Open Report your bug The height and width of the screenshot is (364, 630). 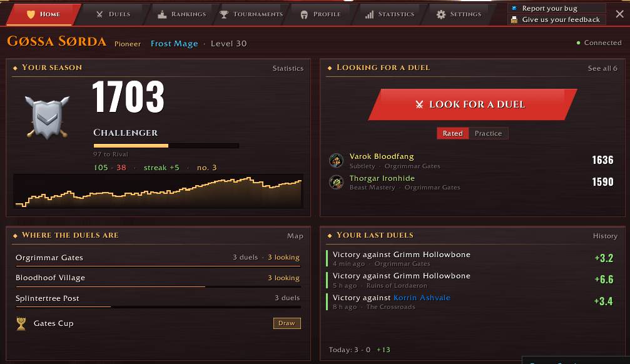click(556, 8)
